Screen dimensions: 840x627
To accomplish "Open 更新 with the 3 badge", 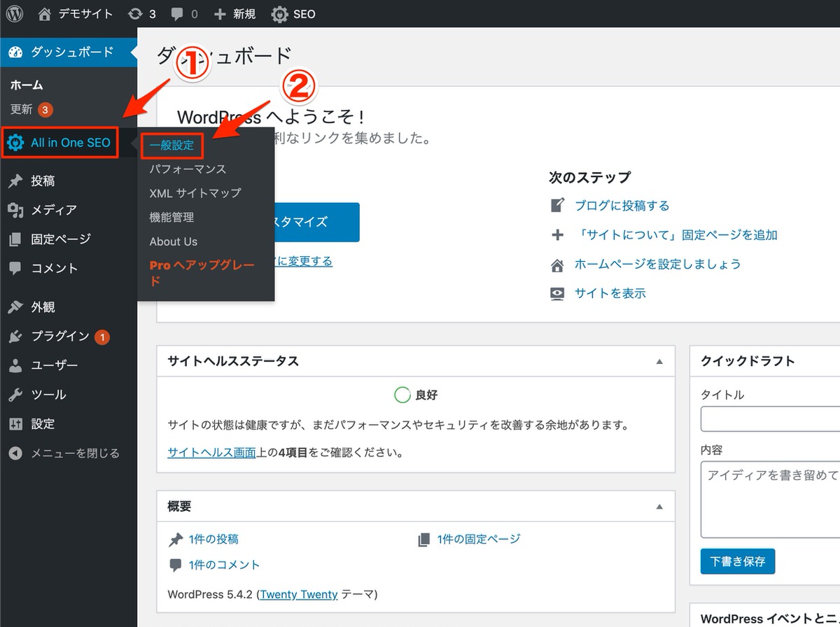I will click(32, 110).
